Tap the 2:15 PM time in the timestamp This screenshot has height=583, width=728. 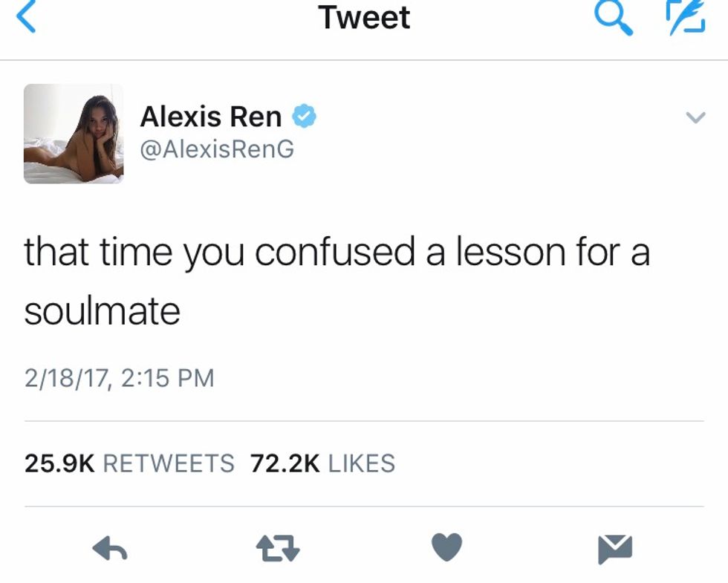point(168,378)
